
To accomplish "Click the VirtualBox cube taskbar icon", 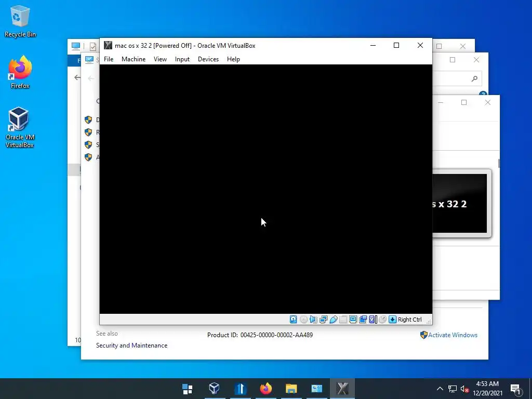I will [214, 389].
